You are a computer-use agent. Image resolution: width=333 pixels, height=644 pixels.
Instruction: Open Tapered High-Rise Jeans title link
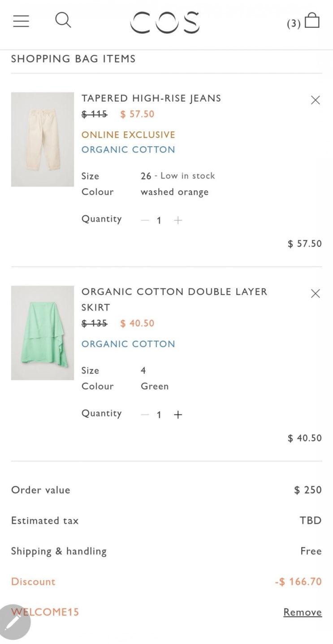click(x=151, y=98)
